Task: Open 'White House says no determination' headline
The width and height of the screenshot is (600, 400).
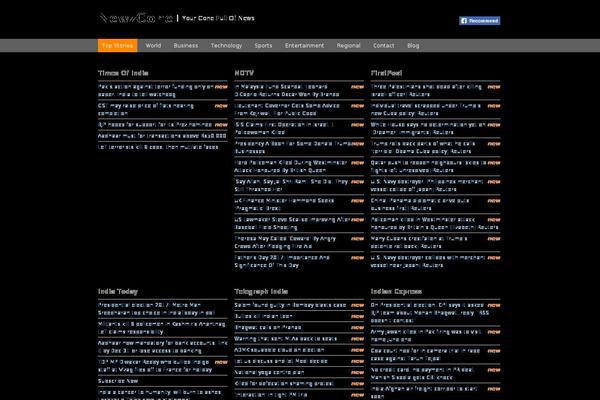Action: coord(428,129)
